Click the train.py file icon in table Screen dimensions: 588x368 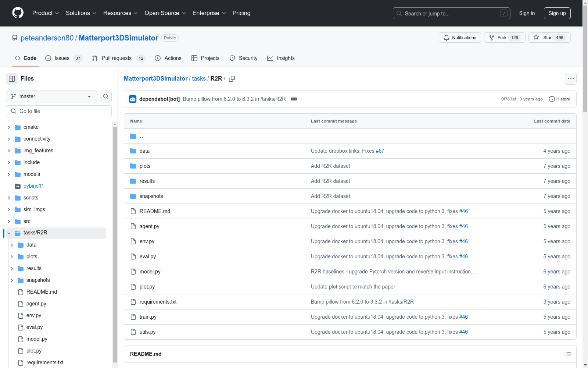(x=133, y=317)
